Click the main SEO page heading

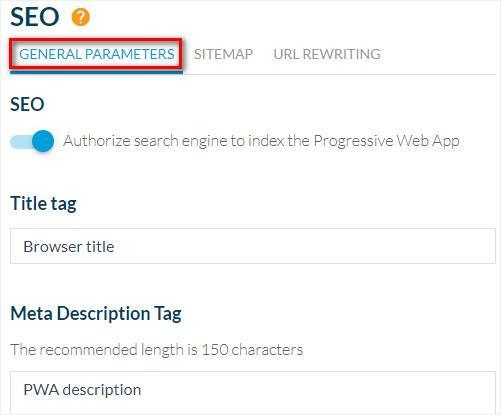pyautogui.click(x=35, y=17)
